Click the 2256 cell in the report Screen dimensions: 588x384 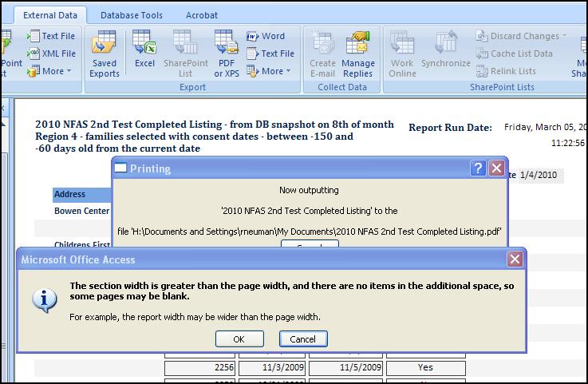pyautogui.click(x=200, y=367)
